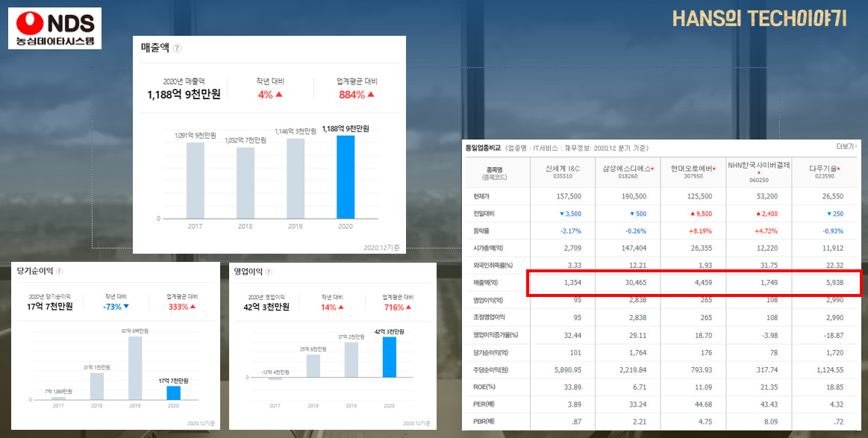Click the 매출액(억) row header
The width and height of the screenshot is (868, 438).
tap(485, 283)
